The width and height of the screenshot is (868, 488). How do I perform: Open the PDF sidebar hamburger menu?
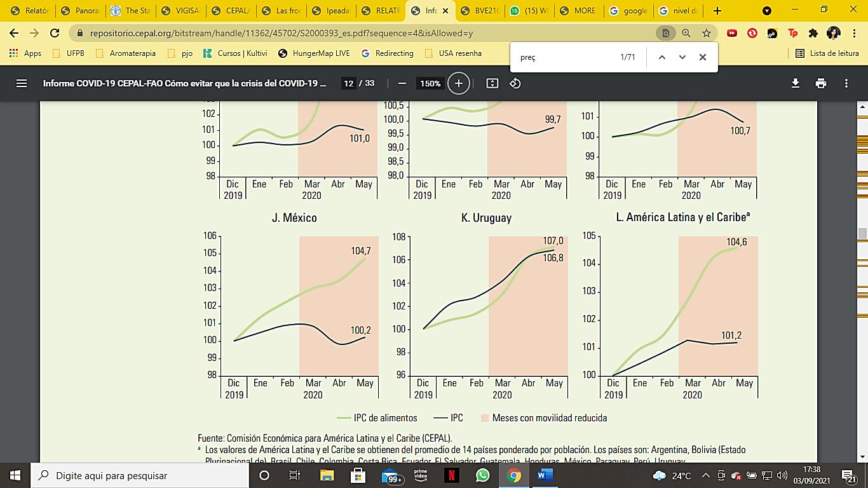(x=22, y=83)
